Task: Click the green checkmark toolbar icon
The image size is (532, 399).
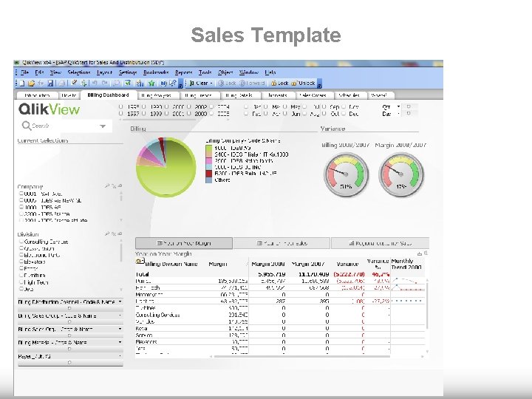Action: click(x=128, y=83)
